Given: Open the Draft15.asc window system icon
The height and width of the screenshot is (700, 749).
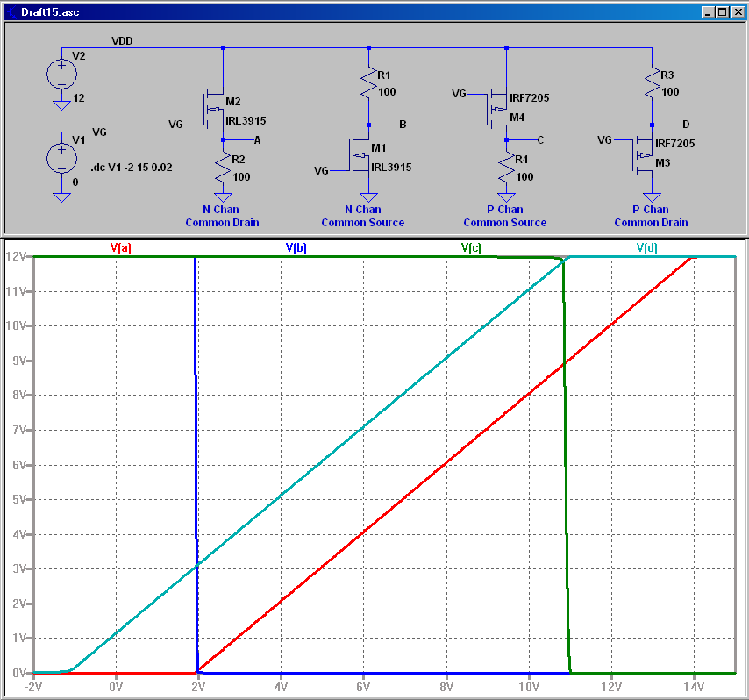Looking at the screenshot, I should pyautogui.click(x=11, y=12).
